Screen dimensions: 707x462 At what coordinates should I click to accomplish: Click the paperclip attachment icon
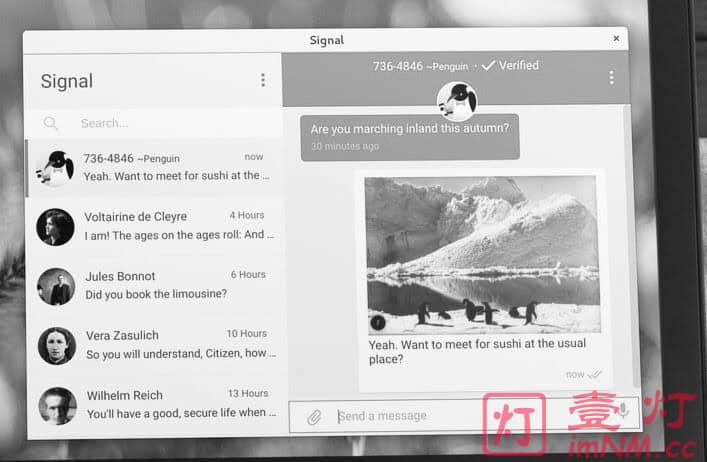tap(314, 417)
